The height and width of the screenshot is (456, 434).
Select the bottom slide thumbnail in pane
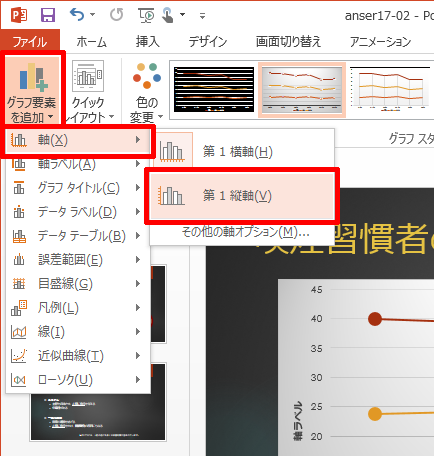(98, 417)
